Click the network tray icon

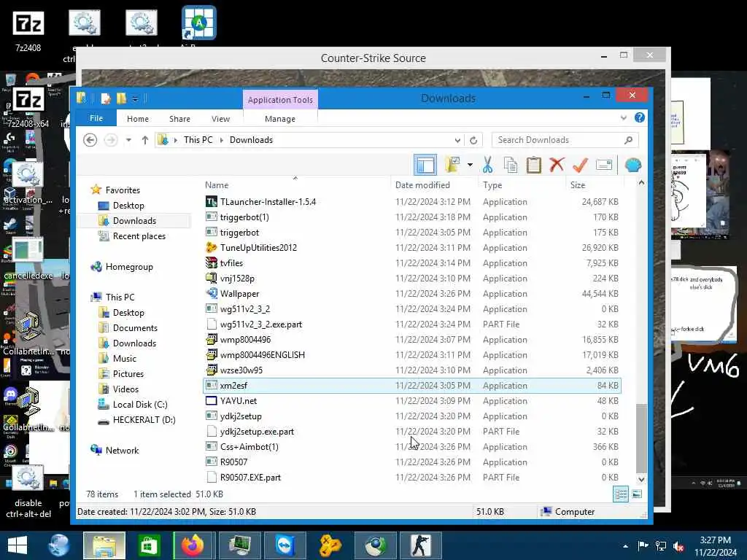[661, 545]
